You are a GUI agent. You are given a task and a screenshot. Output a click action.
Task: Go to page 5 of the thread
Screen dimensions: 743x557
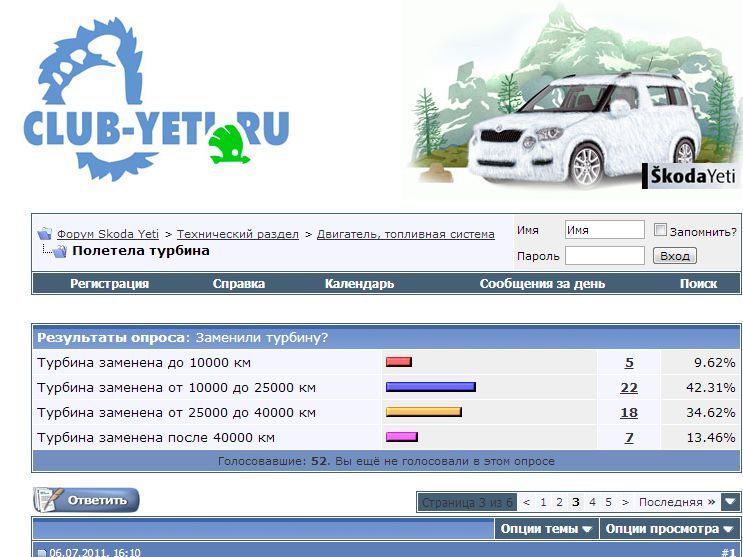[608, 502]
